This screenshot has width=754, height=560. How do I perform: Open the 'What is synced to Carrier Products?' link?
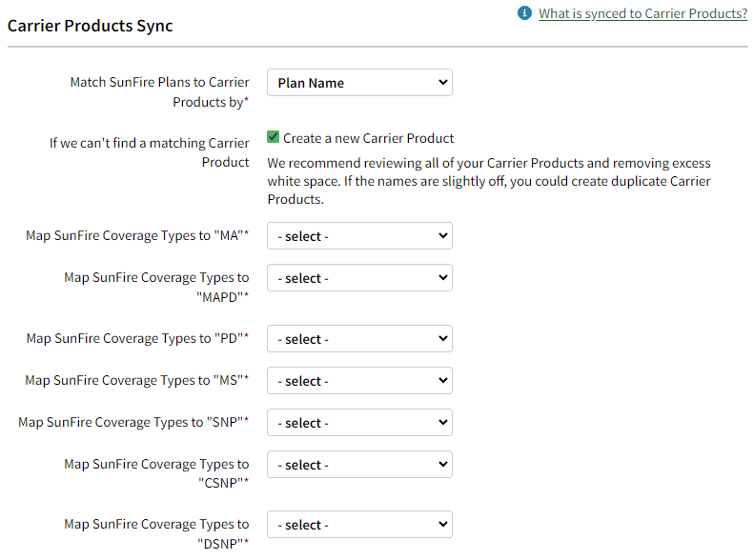click(x=642, y=13)
